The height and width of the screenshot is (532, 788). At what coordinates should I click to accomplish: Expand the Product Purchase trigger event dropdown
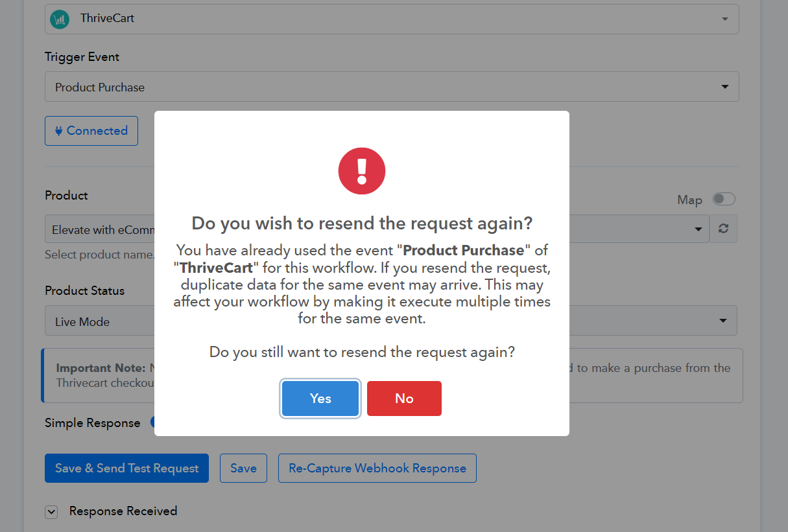point(392,87)
